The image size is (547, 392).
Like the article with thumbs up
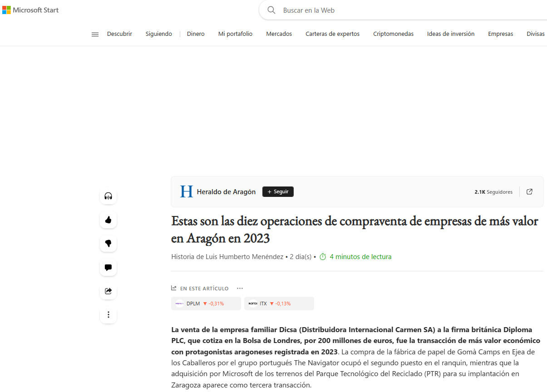click(x=108, y=220)
